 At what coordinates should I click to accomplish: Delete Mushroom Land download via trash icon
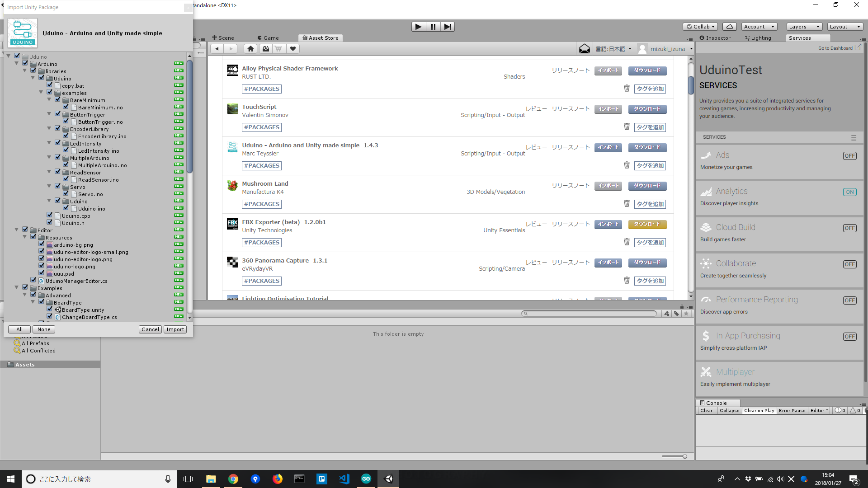[x=627, y=203]
